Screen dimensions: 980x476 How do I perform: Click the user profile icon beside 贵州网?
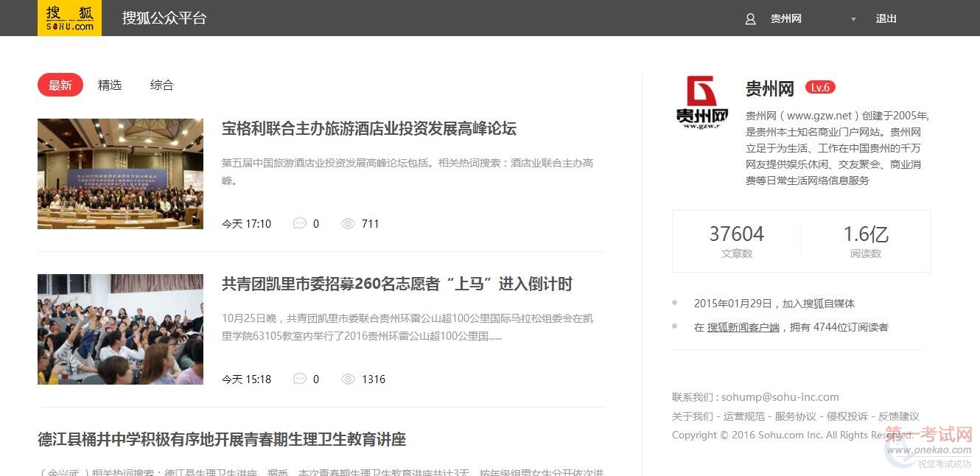750,19
